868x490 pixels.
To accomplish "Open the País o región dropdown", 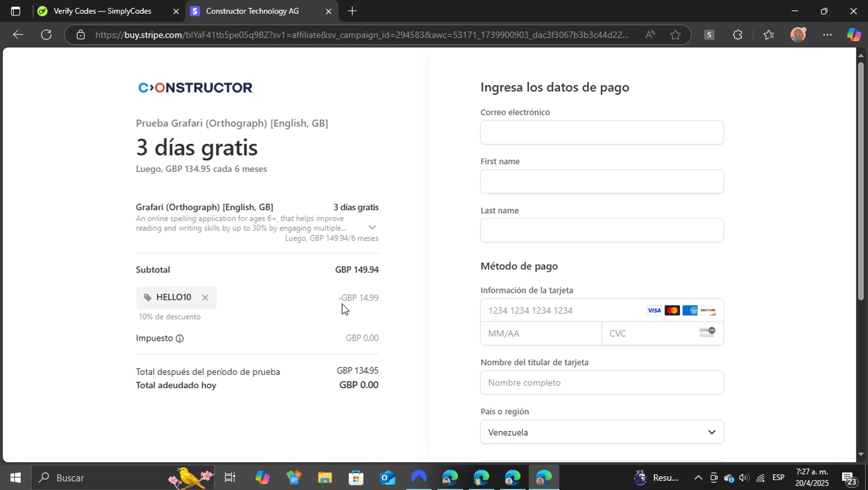I will [602, 432].
